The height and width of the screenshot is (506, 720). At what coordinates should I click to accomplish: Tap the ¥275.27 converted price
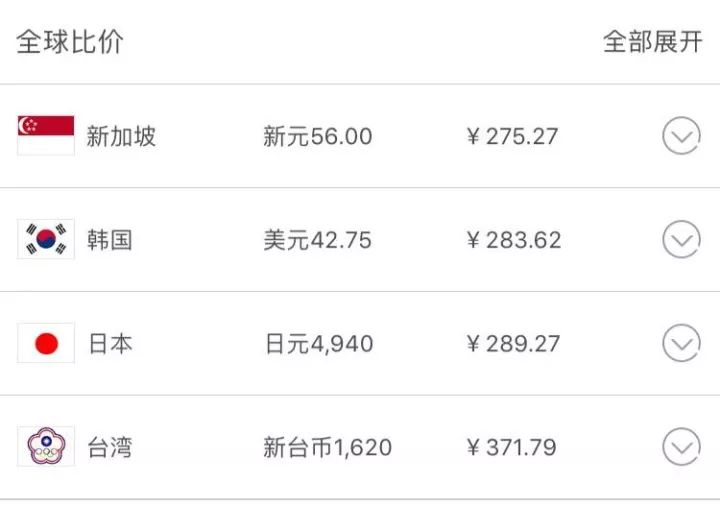(x=512, y=137)
